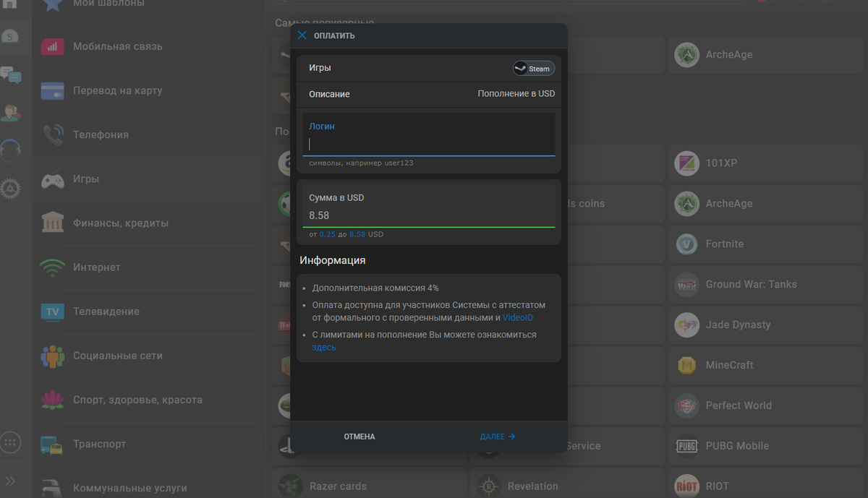The width and height of the screenshot is (868, 498).
Task: Click the Мобильная связь icon
Action: coord(53,47)
